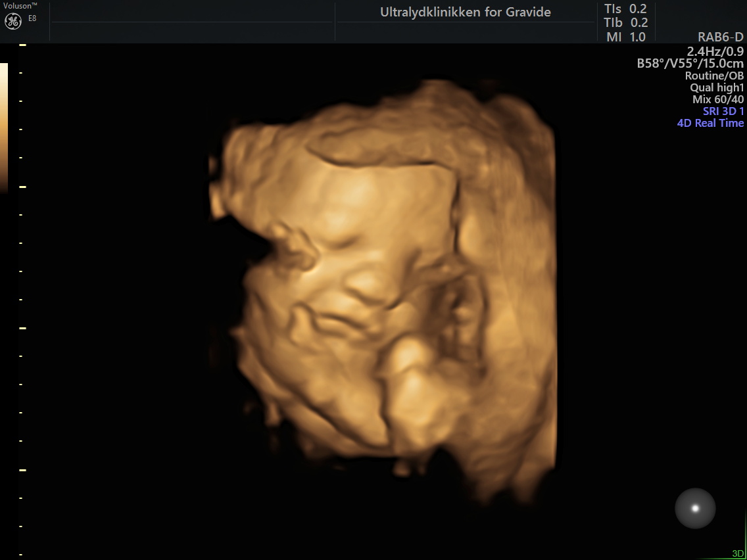Click the GE logo icon

[13, 21]
